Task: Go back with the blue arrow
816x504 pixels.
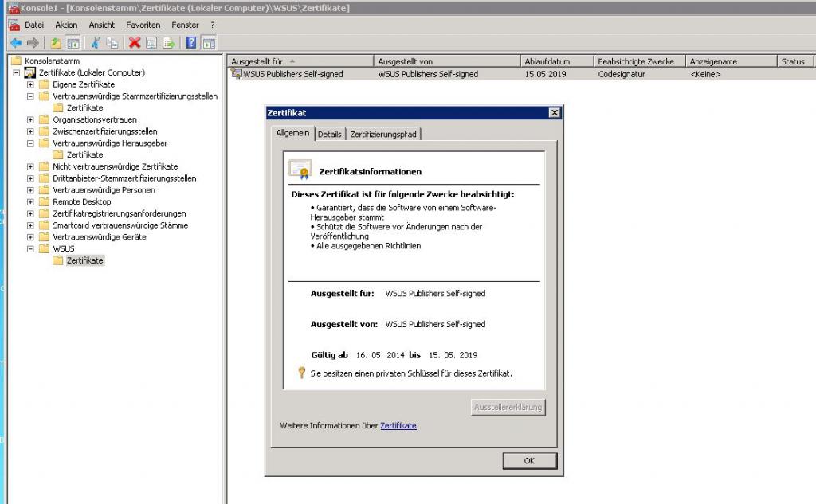Action: (x=16, y=43)
